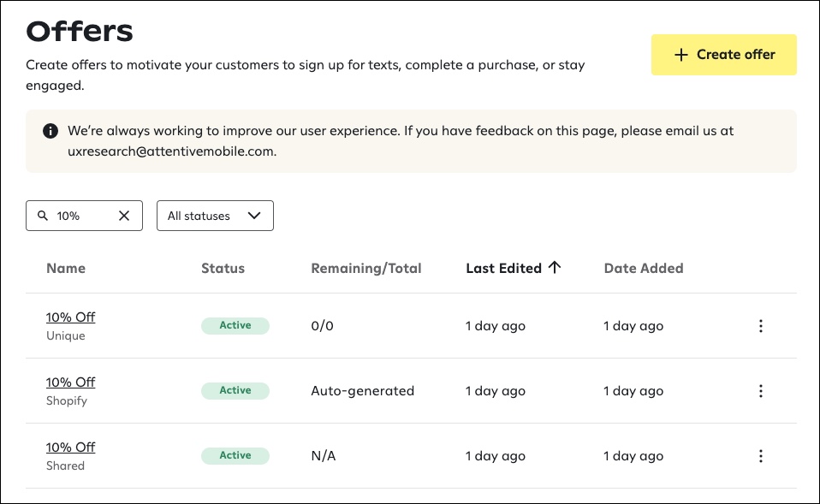This screenshot has height=504, width=820.
Task: Click the info icon in the feedback banner
Action: tap(51, 131)
